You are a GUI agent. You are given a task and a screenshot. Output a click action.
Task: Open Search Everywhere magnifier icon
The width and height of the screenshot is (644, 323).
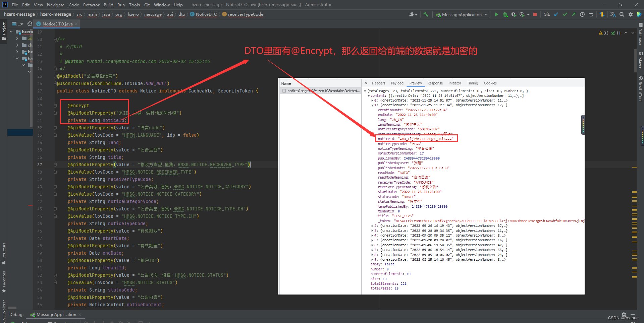[622, 14]
